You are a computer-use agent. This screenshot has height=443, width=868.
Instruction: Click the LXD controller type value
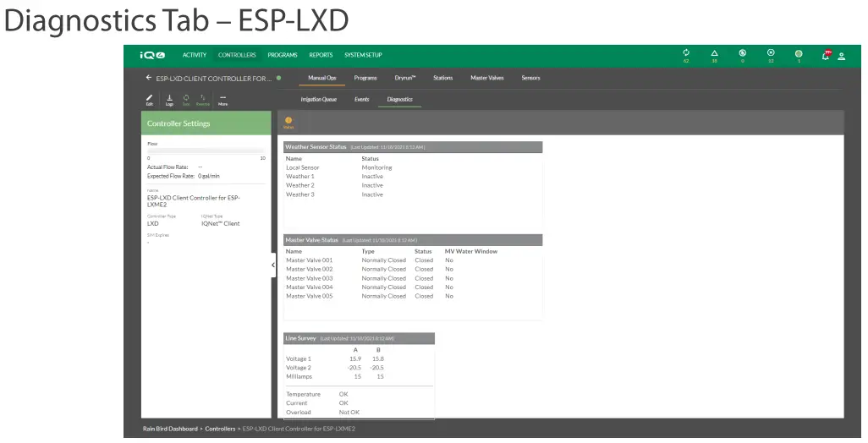(153, 224)
